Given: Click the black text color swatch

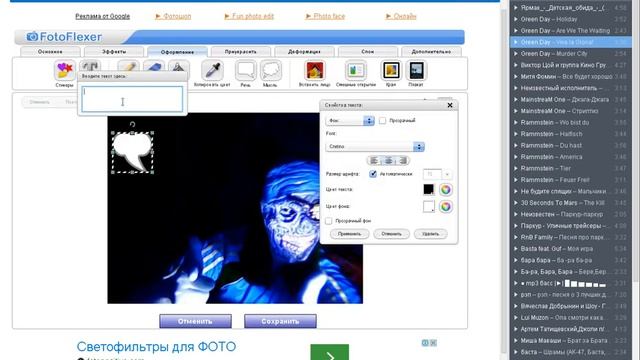Looking at the screenshot, I should tap(429, 189).
